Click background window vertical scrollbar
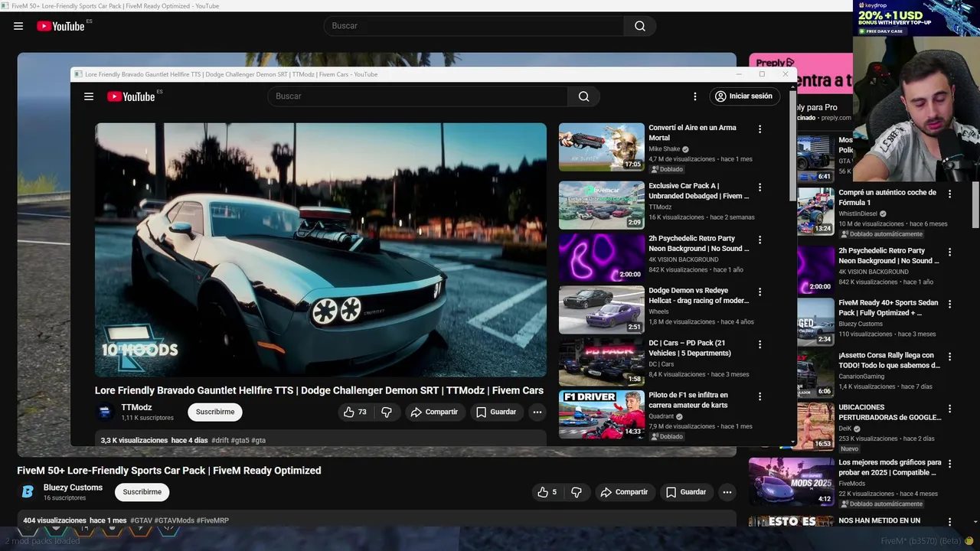980x551 pixels. click(975, 205)
